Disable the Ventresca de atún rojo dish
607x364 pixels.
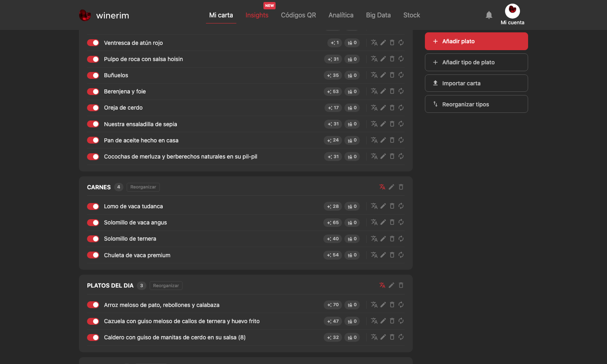coord(93,43)
